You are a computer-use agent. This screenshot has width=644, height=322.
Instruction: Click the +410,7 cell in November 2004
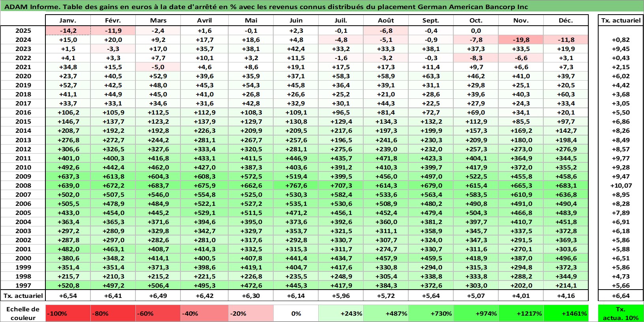pyautogui.click(x=521, y=222)
